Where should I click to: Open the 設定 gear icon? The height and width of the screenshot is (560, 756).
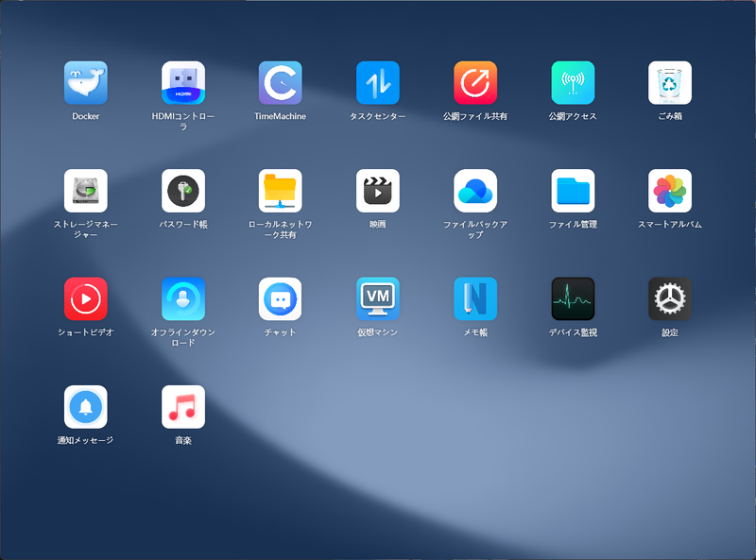[x=670, y=298]
